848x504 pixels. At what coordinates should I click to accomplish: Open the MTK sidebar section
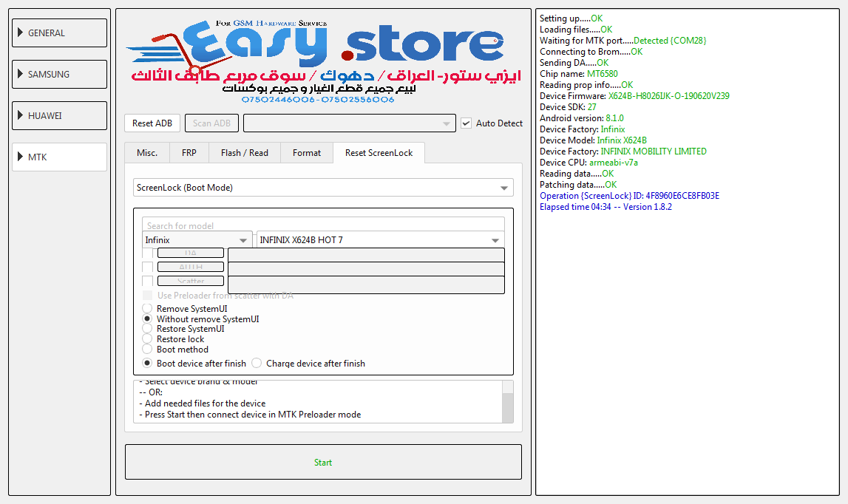(x=59, y=157)
